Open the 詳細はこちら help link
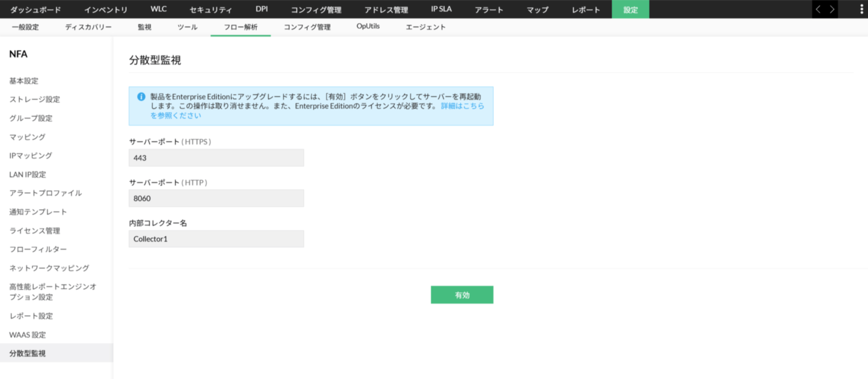This screenshot has height=379, width=868. pyautogui.click(x=462, y=106)
